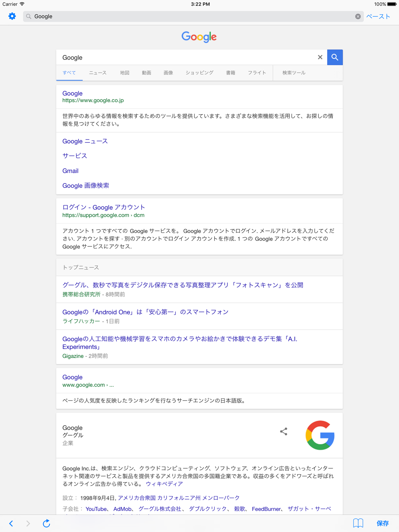
Task: Go back with the back arrow
Action: [x=11, y=523]
